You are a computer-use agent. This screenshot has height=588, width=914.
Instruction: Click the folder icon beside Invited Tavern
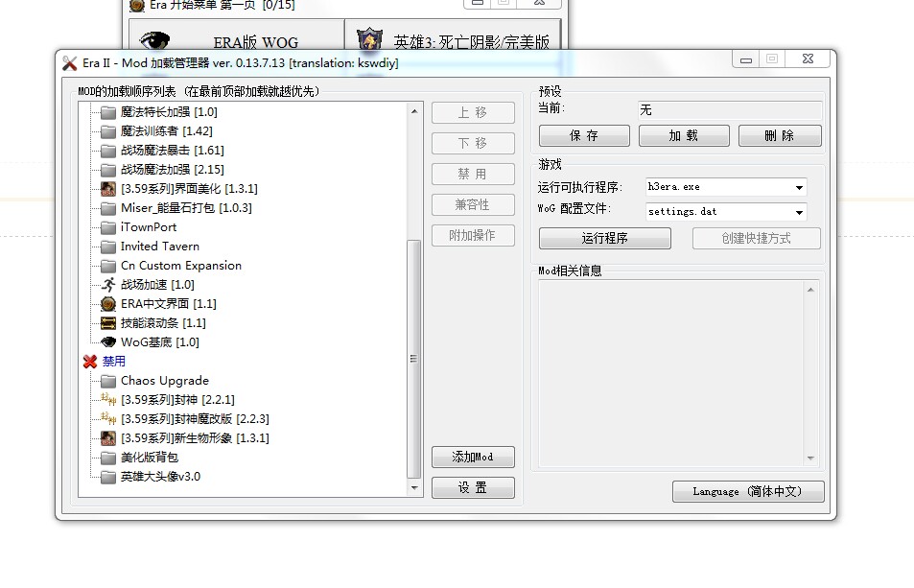(x=107, y=247)
